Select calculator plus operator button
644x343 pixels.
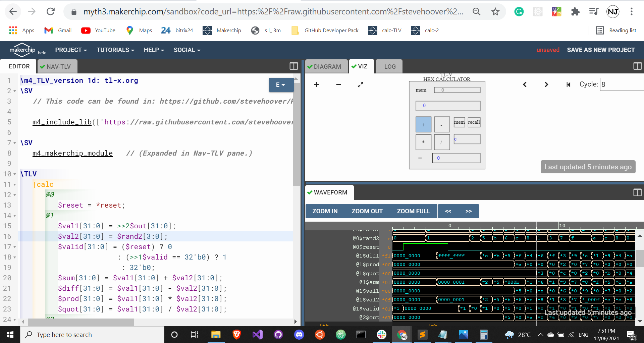[x=423, y=125]
